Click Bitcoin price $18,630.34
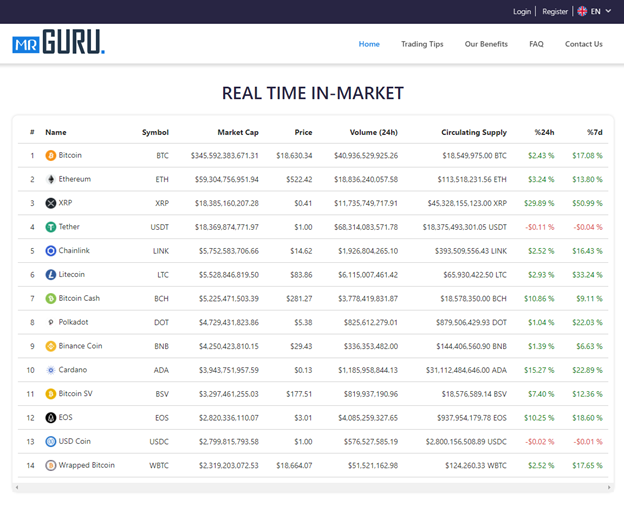This screenshot has width=624, height=505. click(294, 156)
